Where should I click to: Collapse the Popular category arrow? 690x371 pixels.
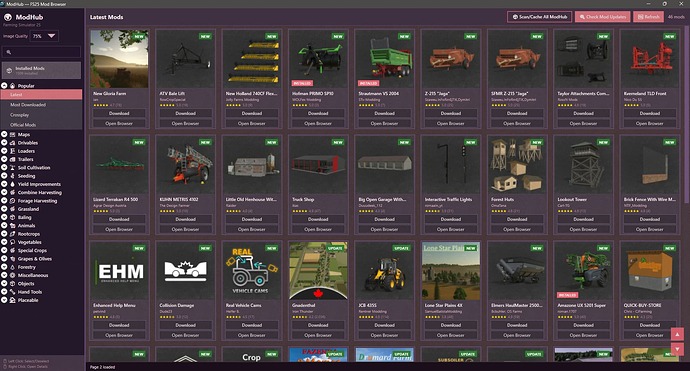click(4, 86)
